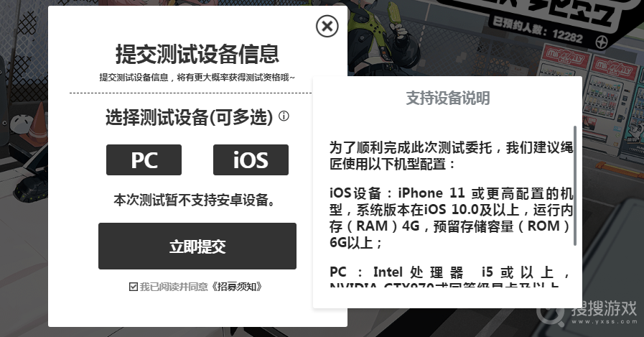Screen dimensions: 644x337
Task: Select the PC test device option
Action: click(144, 160)
